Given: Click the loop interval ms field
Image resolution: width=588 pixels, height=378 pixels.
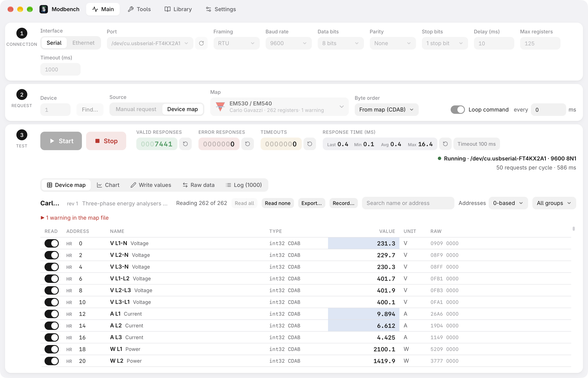Looking at the screenshot, I should [x=548, y=110].
